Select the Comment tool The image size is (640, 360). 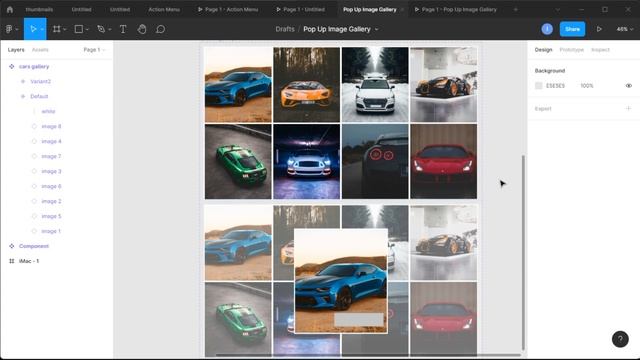click(160, 29)
